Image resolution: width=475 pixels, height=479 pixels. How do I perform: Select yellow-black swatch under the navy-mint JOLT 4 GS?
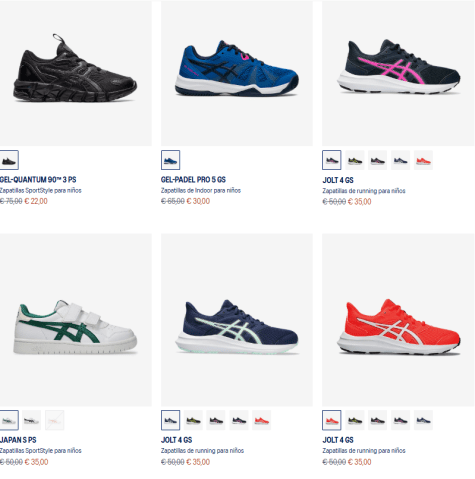[193, 420]
